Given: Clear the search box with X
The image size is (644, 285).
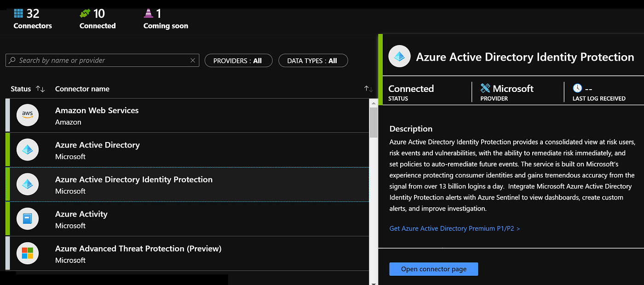Looking at the screenshot, I should [x=193, y=60].
